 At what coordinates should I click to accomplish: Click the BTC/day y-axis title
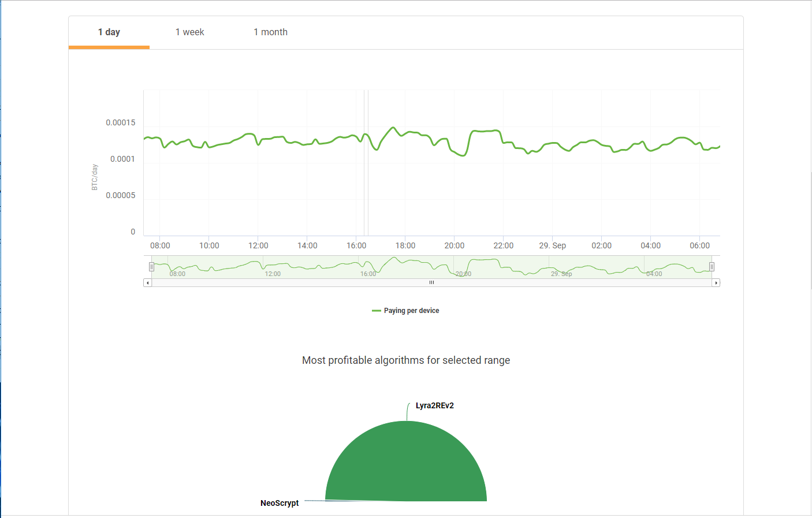(95, 177)
